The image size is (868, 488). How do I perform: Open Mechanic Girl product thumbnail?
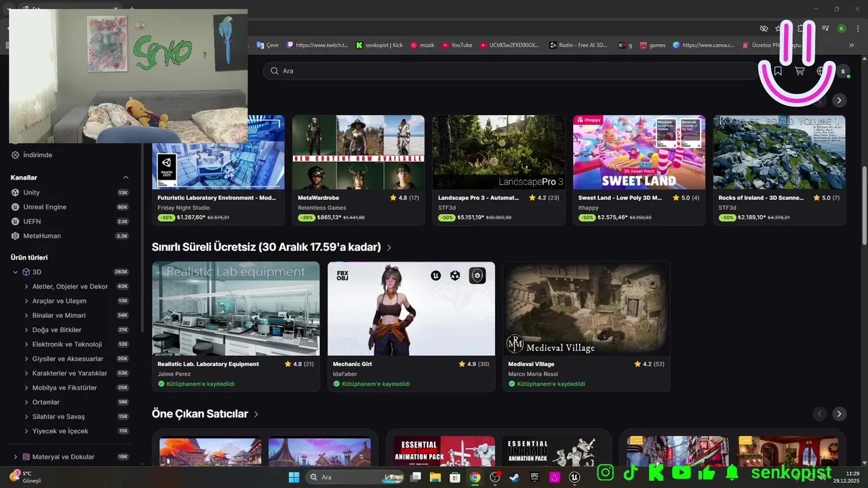tap(411, 308)
